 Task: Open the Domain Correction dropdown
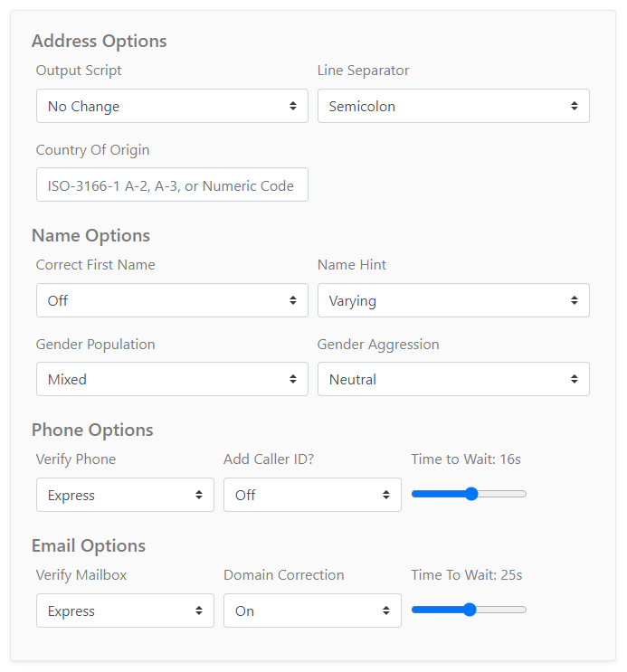tap(312, 610)
